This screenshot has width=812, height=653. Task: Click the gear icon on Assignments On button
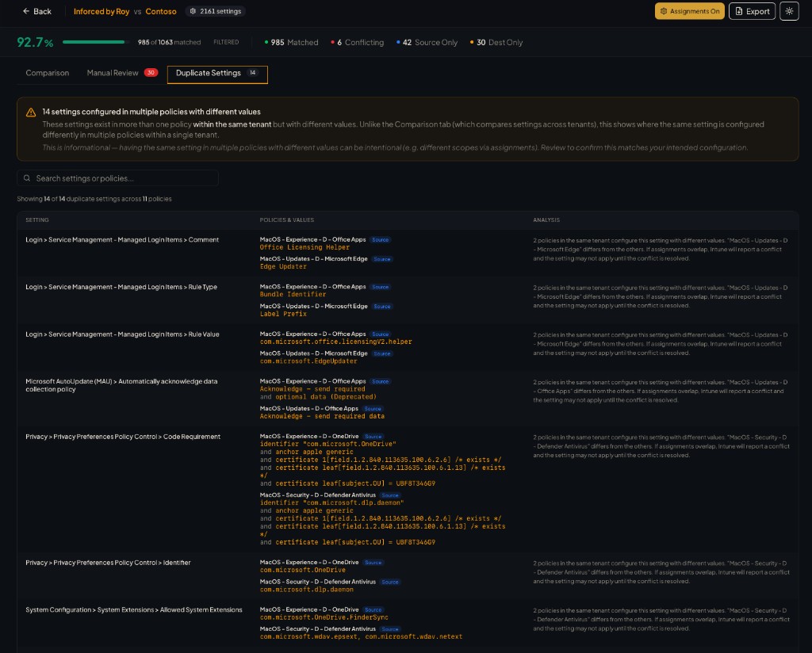664,11
